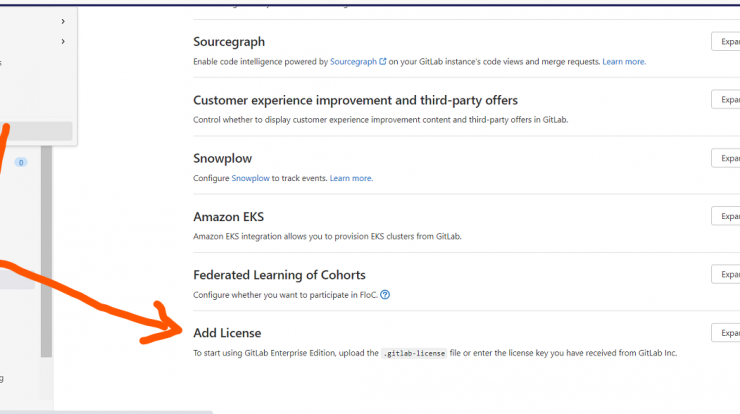Screen dimensions: 740x414
Task: Expand Federated Learning of Cohorts section
Action: pyautogui.click(x=726, y=274)
